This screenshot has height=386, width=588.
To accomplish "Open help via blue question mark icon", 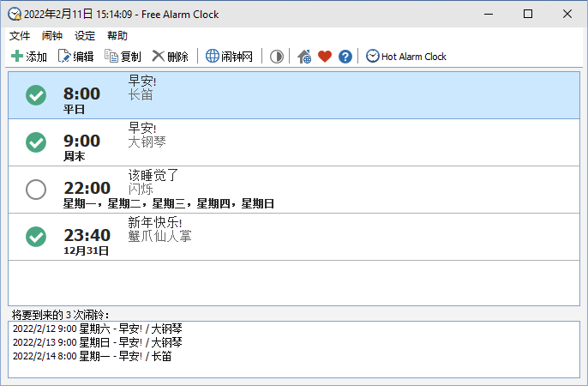I will [x=345, y=57].
